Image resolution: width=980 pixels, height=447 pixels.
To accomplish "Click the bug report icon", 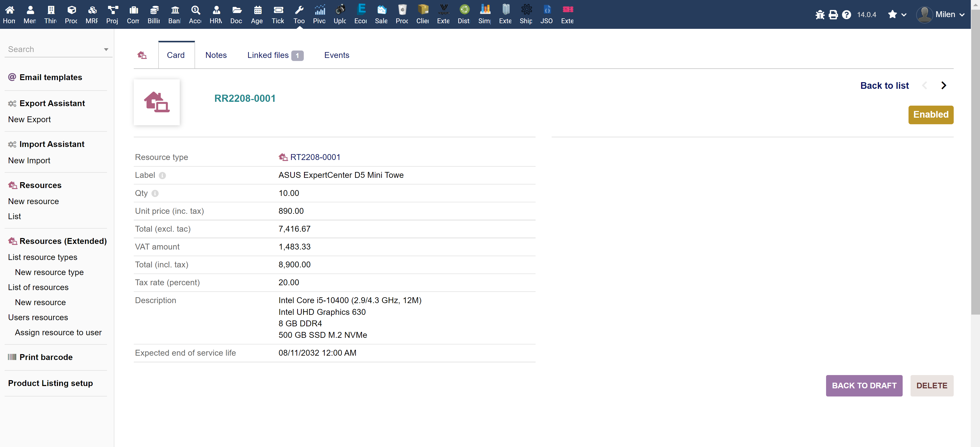I will 820,15.
